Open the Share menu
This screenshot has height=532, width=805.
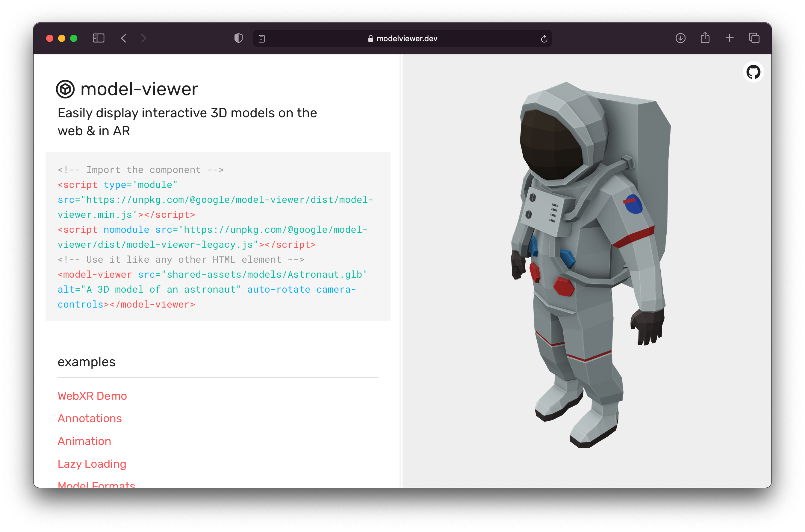pos(705,38)
